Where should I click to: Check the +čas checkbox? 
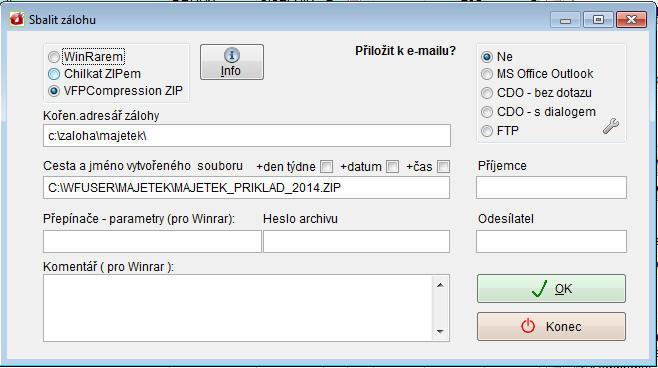point(443,167)
